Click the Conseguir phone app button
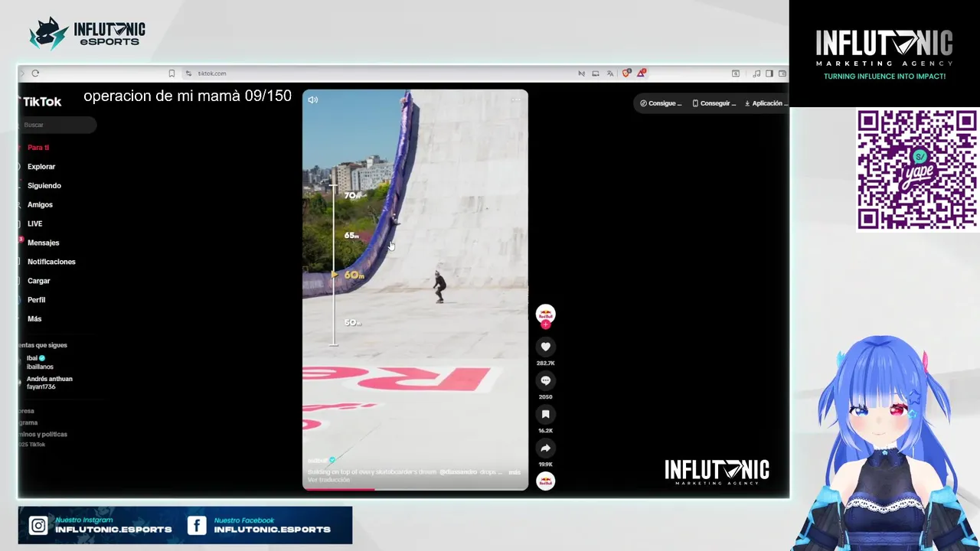Screen dimensions: 980x551 714,103
